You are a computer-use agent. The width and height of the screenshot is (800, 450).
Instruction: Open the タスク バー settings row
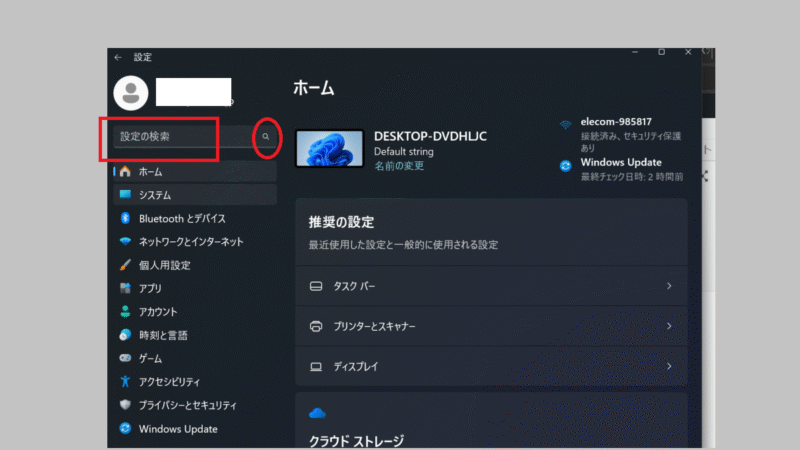491,286
